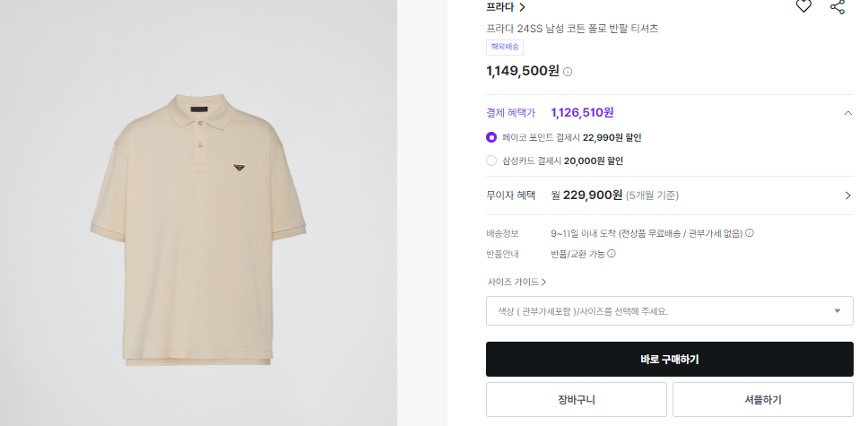Click the beige polo shirt product image
Screen dimensions: 868x426
tap(198, 230)
